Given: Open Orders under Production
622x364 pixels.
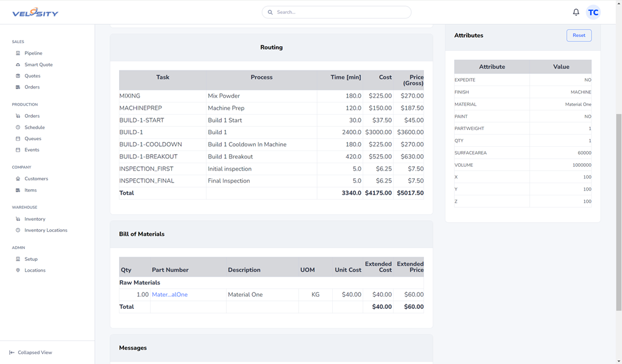Looking at the screenshot, I should tap(32, 116).
